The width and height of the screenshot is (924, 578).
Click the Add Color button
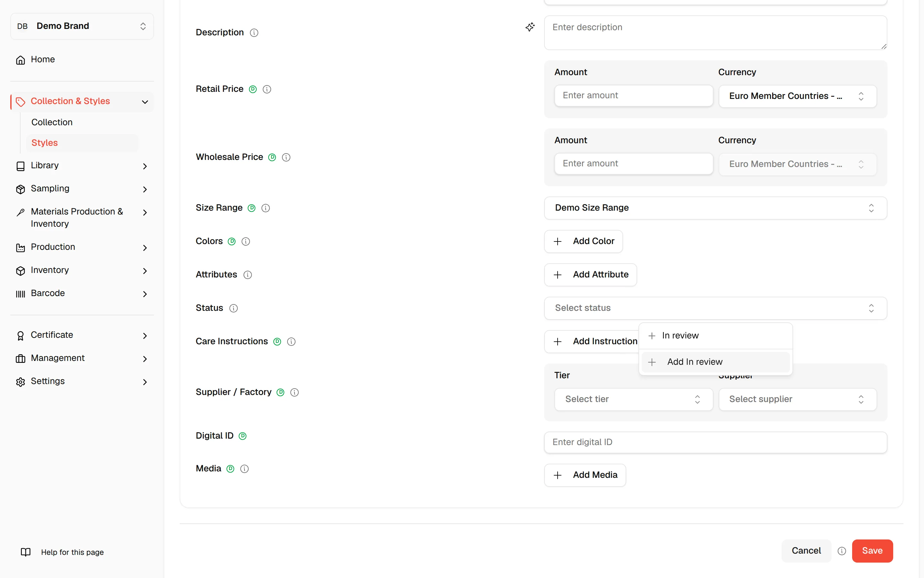point(583,241)
